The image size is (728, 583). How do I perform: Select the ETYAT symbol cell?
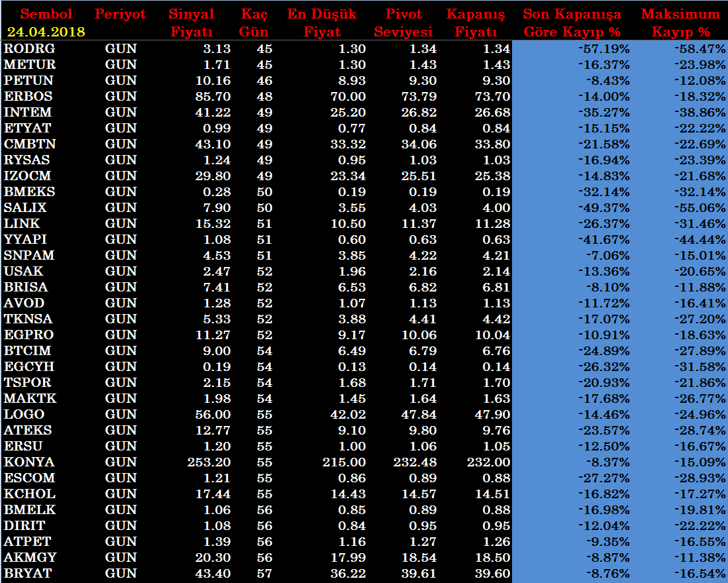pyautogui.click(x=27, y=128)
